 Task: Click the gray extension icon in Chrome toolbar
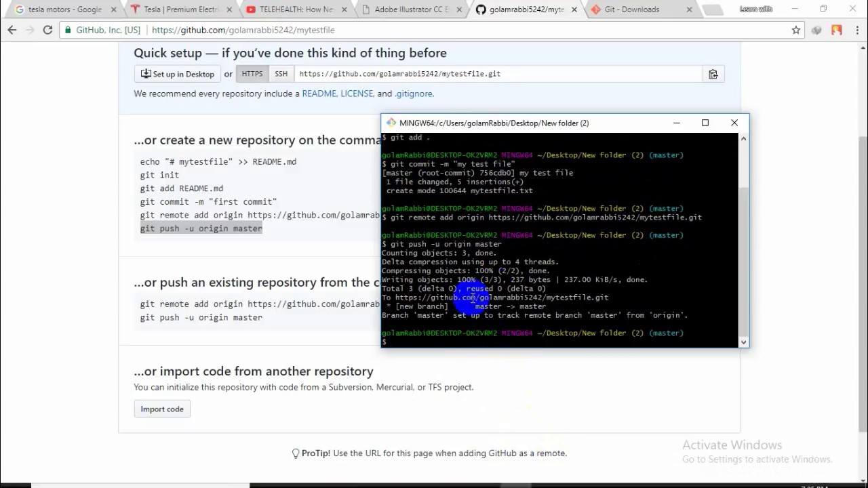[816, 30]
